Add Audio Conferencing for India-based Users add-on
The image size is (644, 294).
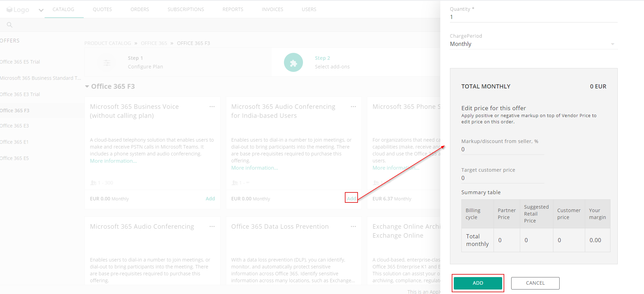point(351,199)
